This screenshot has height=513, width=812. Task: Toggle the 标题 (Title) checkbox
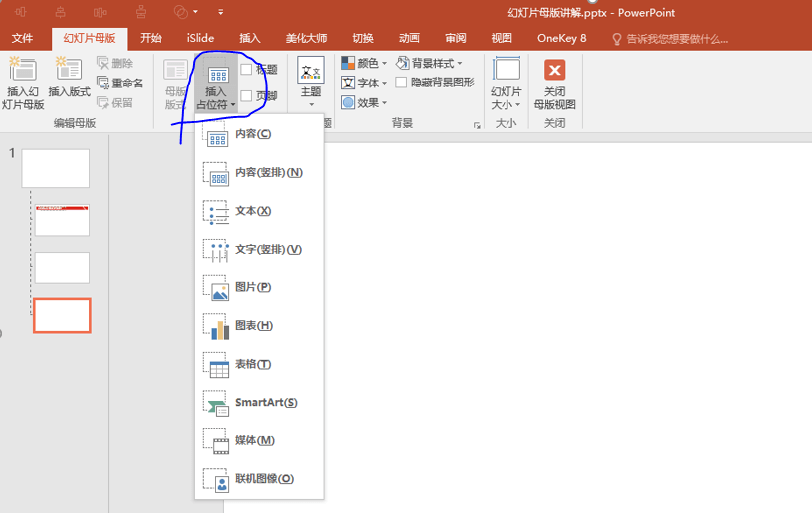(x=247, y=70)
